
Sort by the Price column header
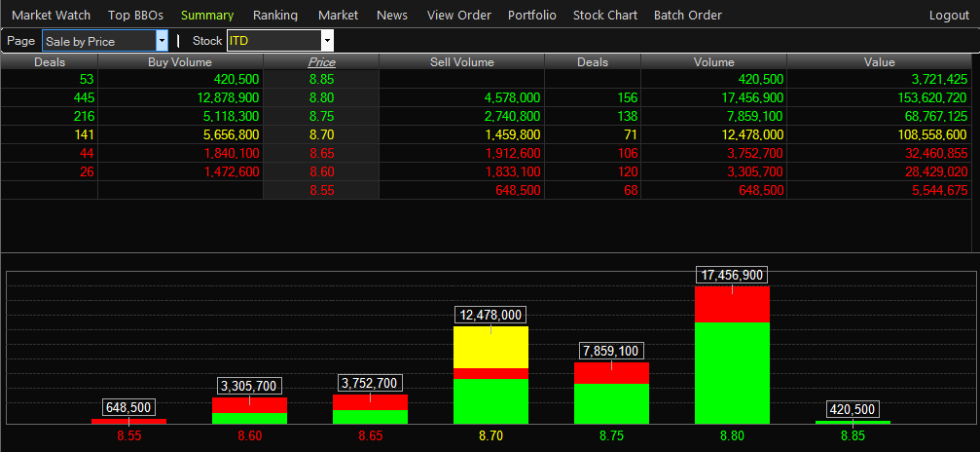tap(321, 62)
